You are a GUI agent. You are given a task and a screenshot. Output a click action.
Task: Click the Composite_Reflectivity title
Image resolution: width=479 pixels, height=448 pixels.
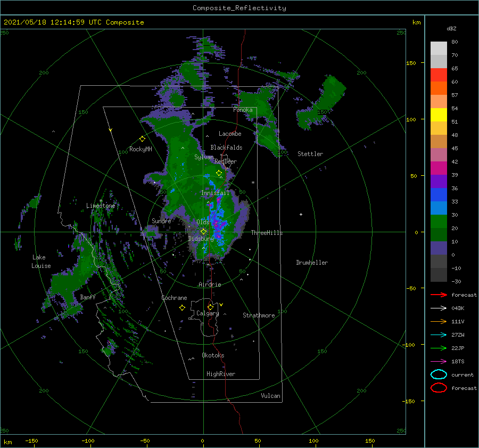(x=240, y=8)
